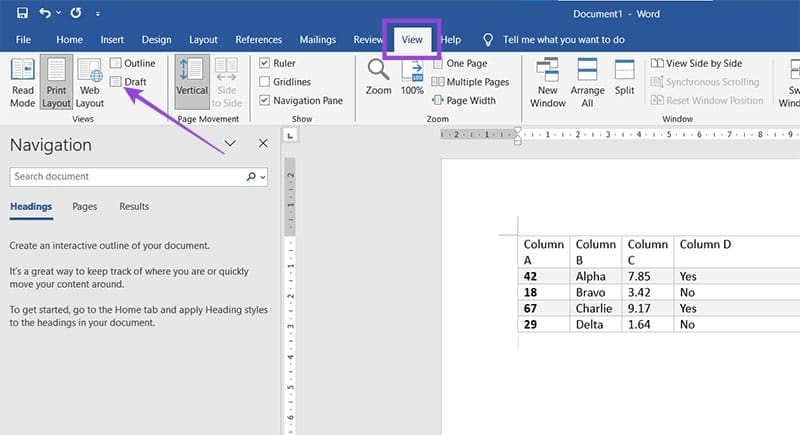This screenshot has height=435, width=800.
Task: Open a New Window
Action: [x=547, y=82]
